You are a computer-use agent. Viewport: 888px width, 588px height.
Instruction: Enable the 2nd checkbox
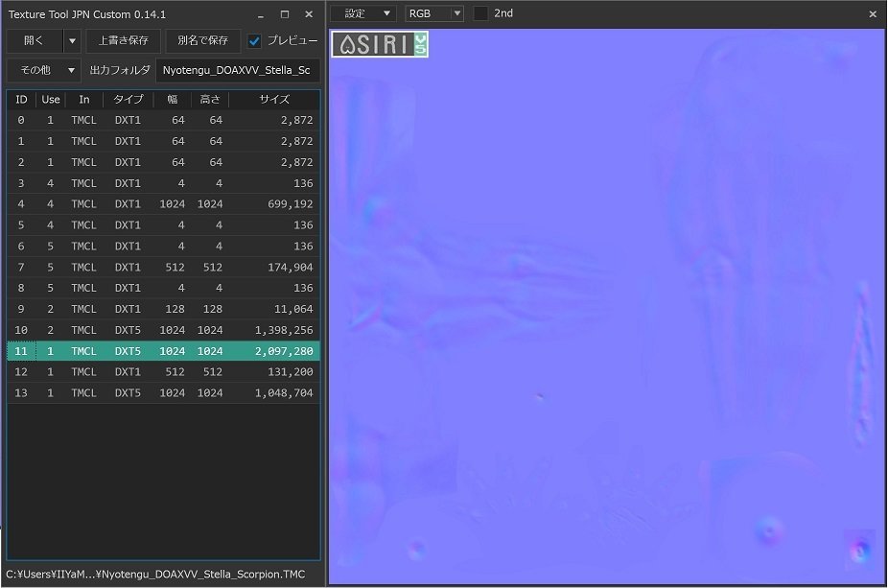(x=481, y=13)
